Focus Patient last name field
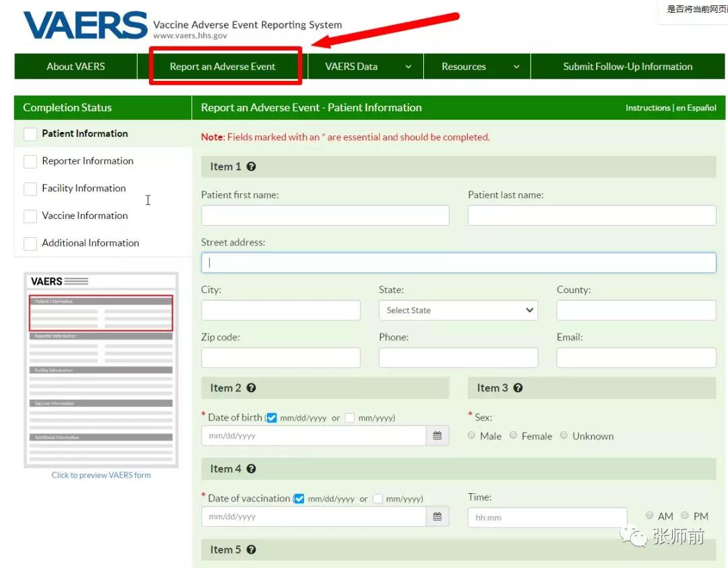Viewport: 728px width, 568px height. click(592, 216)
